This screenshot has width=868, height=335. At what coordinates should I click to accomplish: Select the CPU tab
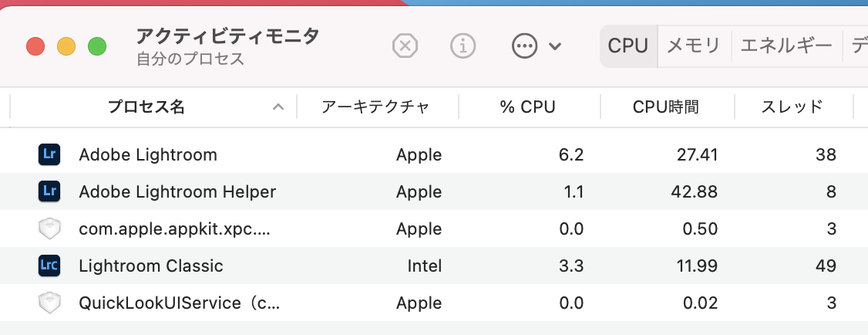627,46
